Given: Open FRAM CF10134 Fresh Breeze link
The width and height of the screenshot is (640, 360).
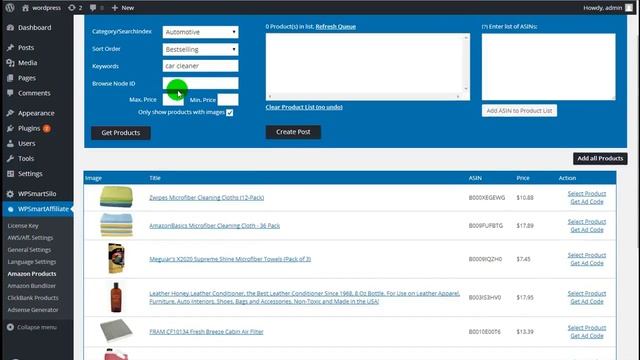Looking at the screenshot, I should tap(206, 332).
